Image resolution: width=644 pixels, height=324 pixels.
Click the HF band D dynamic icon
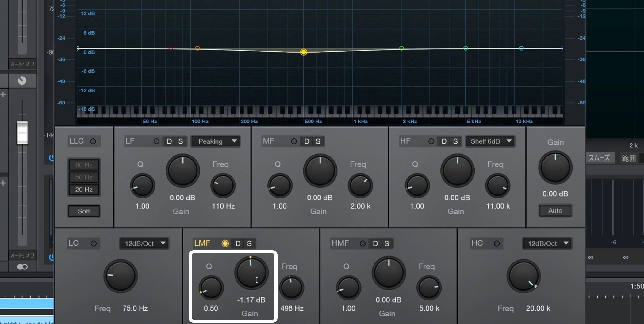coord(444,141)
